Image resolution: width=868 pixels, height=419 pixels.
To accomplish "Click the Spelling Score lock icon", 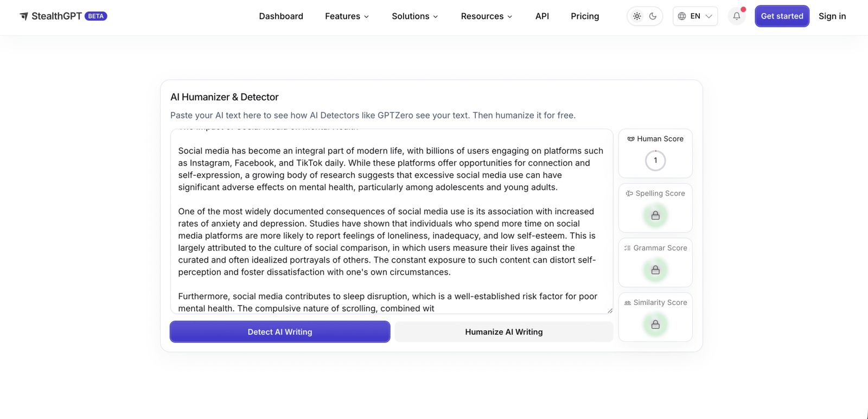I will click(x=655, y=215).
